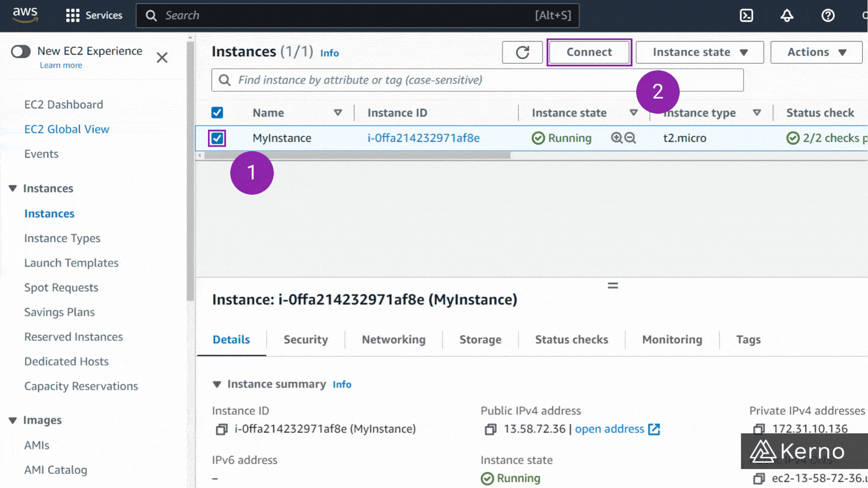Open the Tags tab
Screen dimensions: 868x488
coord(748,340)
